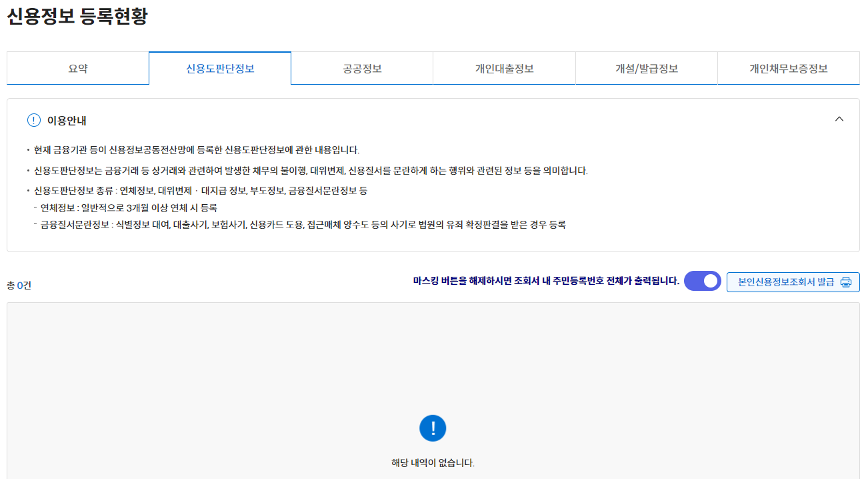Click the 신용정보 등록현황 page title

click(77, 17)
